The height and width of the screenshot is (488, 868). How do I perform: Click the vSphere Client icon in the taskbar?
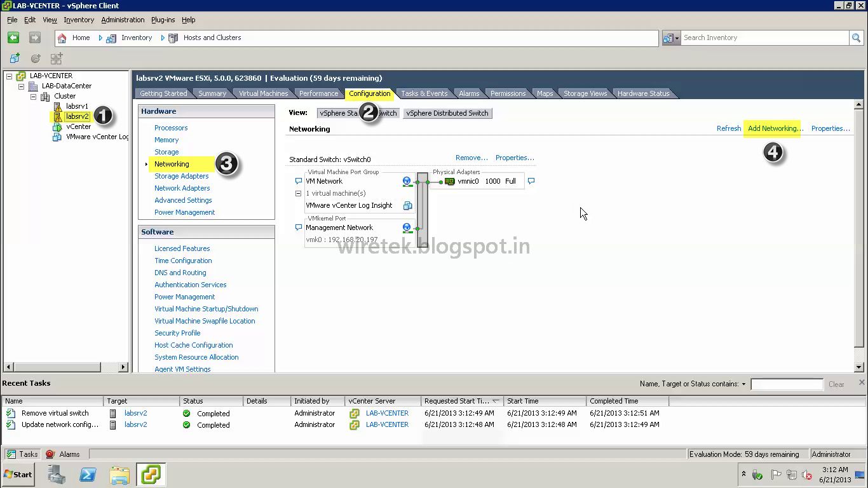(151, 475)
